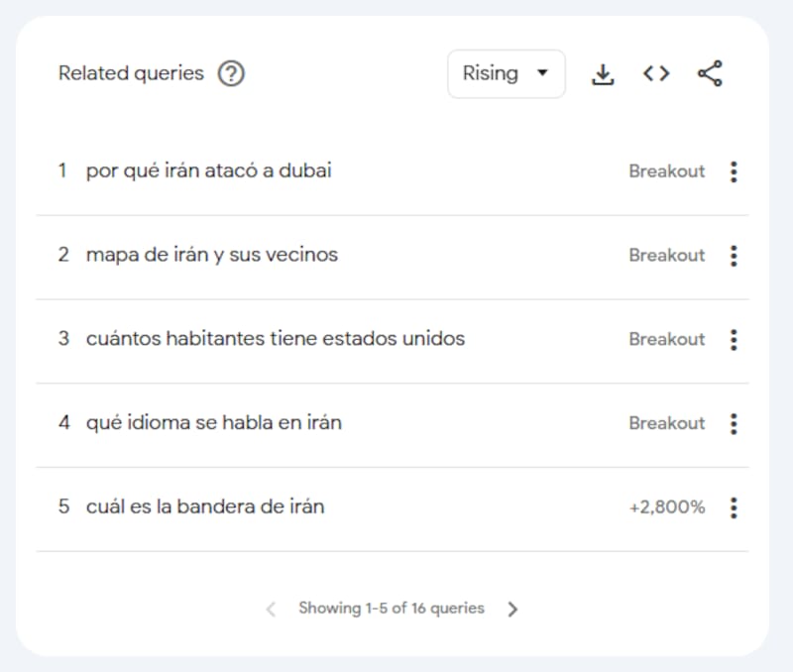Click three-dot menu on 'estados unidos' row
Viewport: 793px width, 672px height.
point(734,340)
